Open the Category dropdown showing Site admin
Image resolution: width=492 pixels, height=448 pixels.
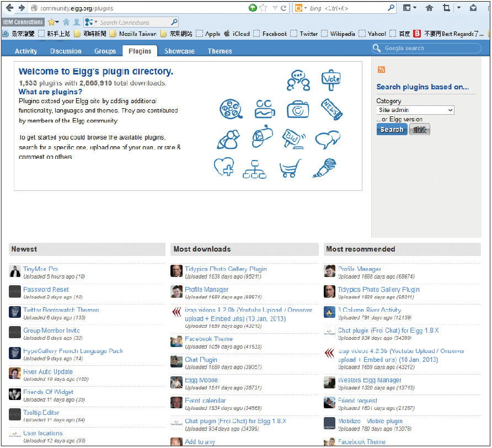(x=415, y=110)
